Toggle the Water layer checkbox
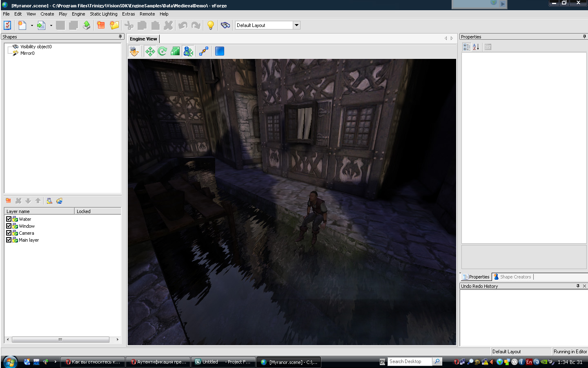This screenshot has height=368, width=588. (9, 219)
